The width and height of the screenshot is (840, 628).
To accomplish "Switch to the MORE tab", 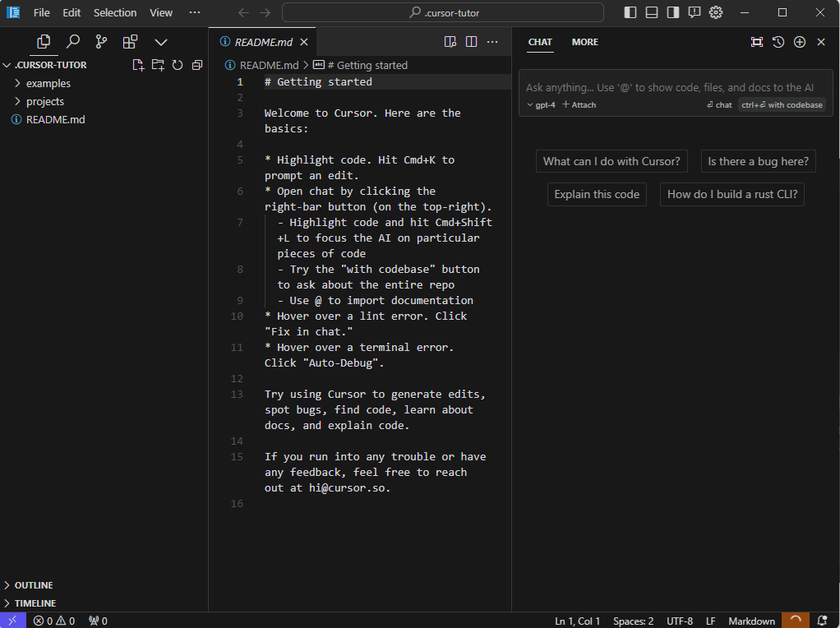I will pos(585,42).
